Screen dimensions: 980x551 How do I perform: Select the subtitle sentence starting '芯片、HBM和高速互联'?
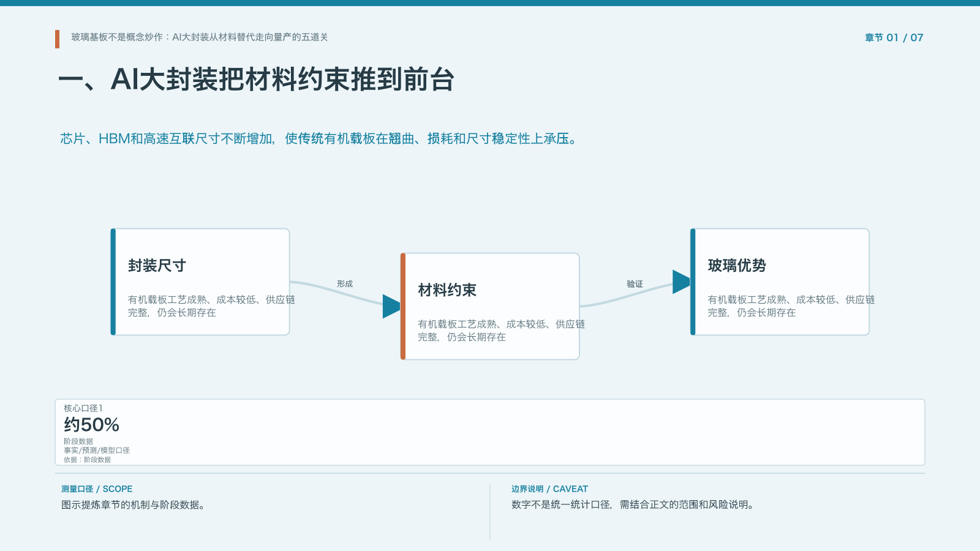[318, 139]
